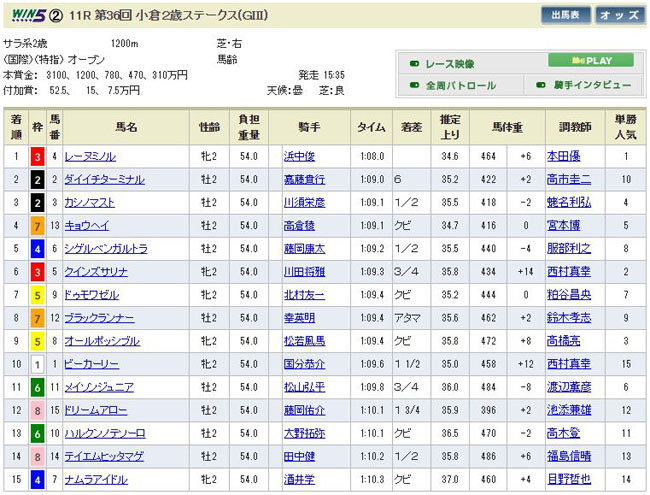This screenshot has height=495, width=650.
Task: Open the オッズ odds tab
Action: click(620, 15)
